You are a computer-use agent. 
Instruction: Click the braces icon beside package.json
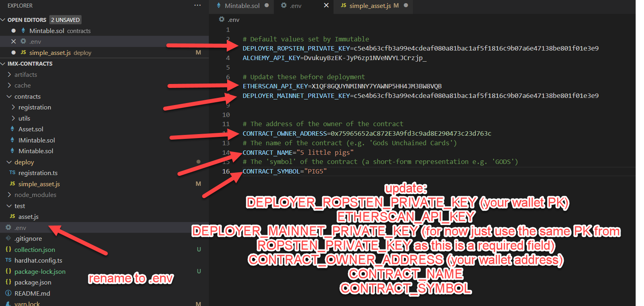(8, 282)
